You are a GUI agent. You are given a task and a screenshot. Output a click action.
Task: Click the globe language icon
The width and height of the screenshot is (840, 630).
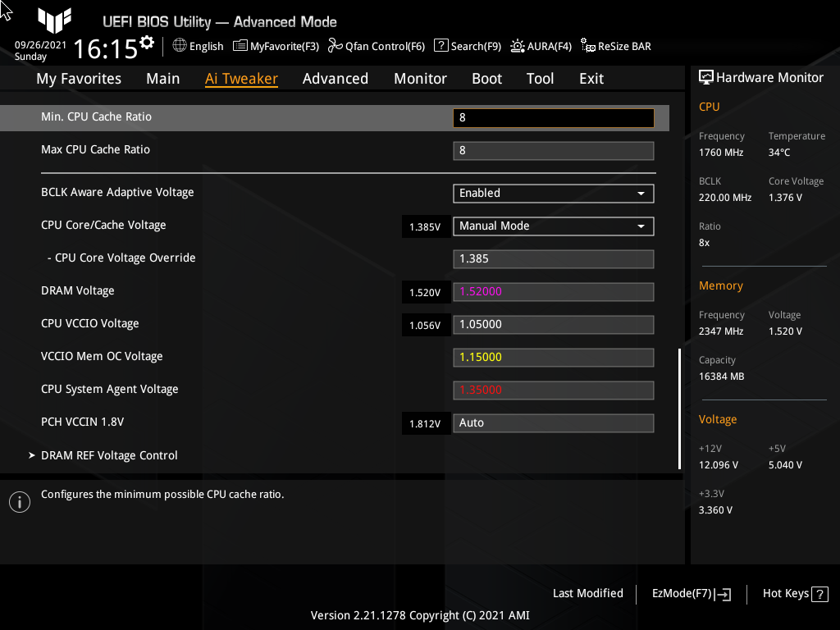point(180,46)
